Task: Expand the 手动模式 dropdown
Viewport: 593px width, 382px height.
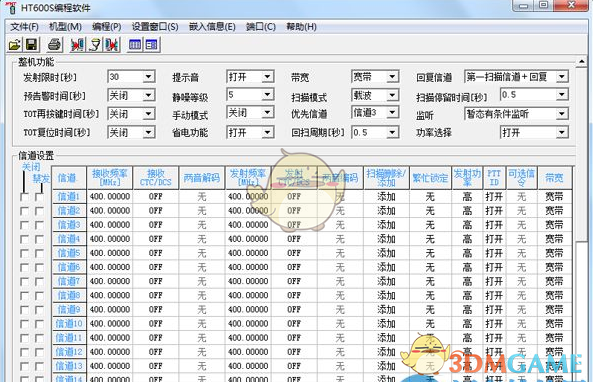Action: click(x=268, y=112)
